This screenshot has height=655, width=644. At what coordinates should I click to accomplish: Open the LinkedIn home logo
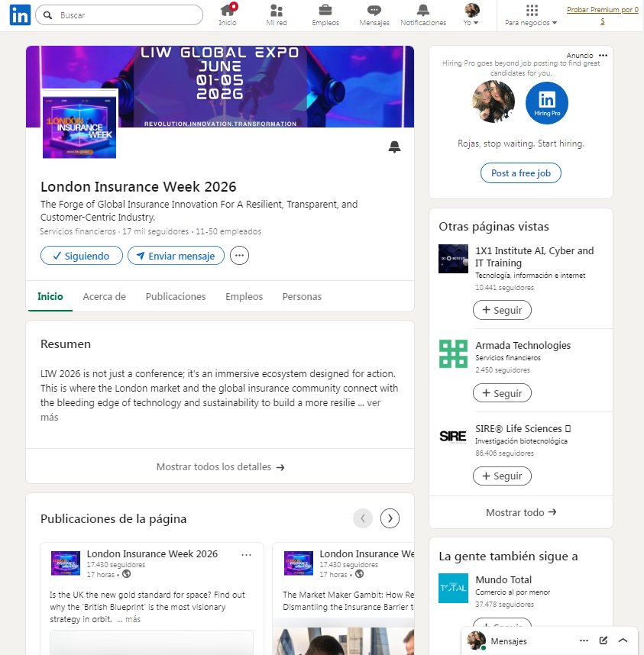click(20, 15)
